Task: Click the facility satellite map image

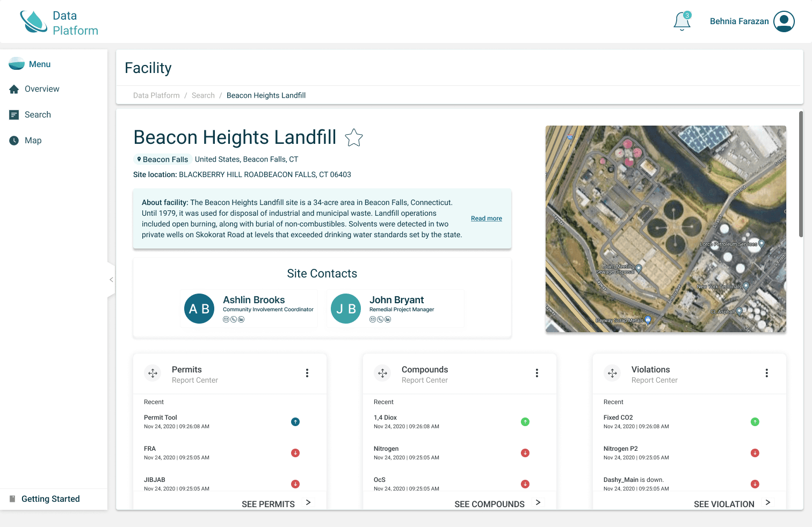Action: pyautogui.click(x=666, y=229)
